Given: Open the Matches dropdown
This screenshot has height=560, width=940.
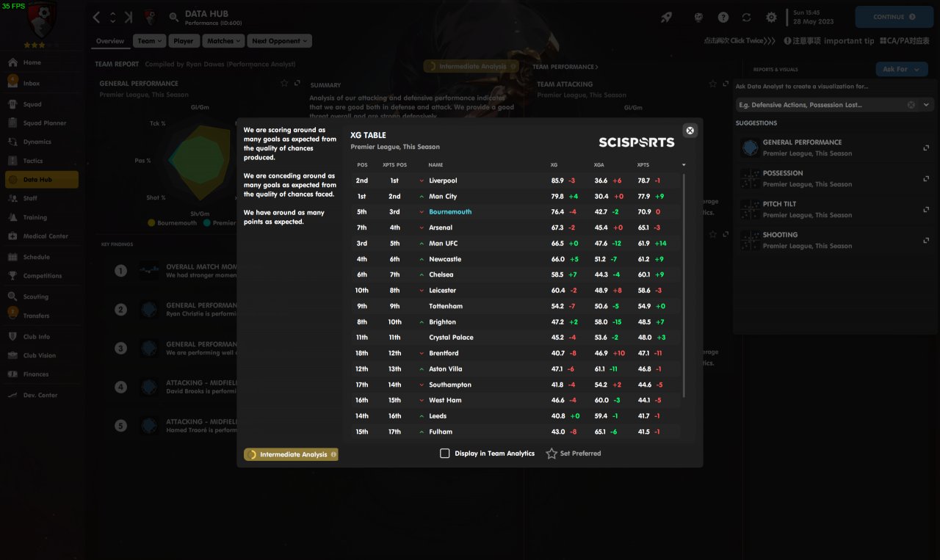Looking at the screenshot, I should point(223,41).
